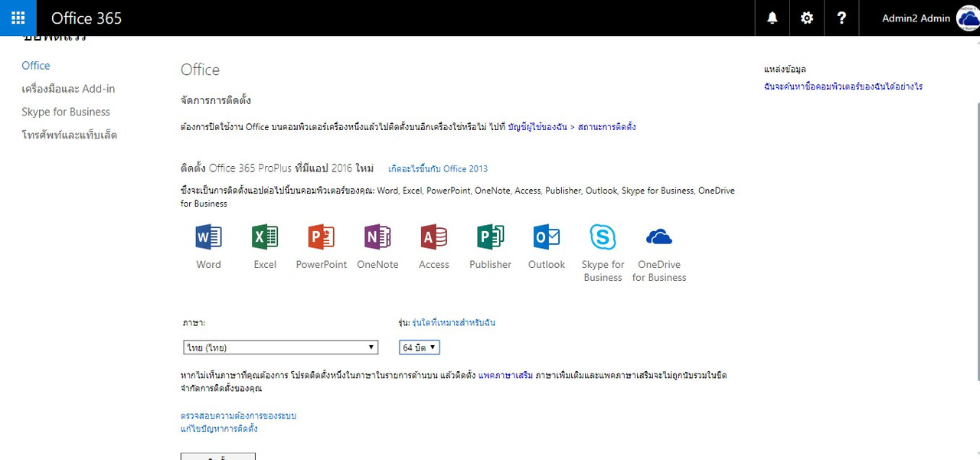Click the OneNote label under its icon
The height and width of the screenshot is (460, 980).
point(377,264)
